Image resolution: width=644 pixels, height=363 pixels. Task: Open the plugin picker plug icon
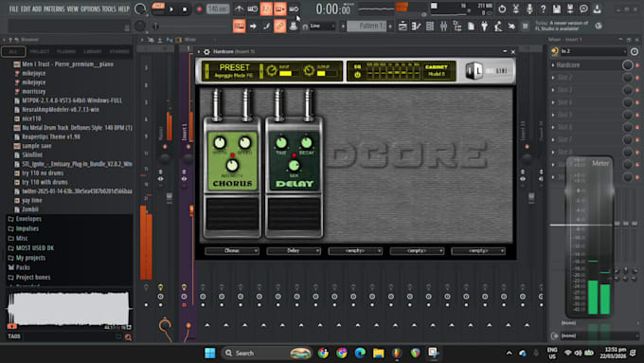485,27
